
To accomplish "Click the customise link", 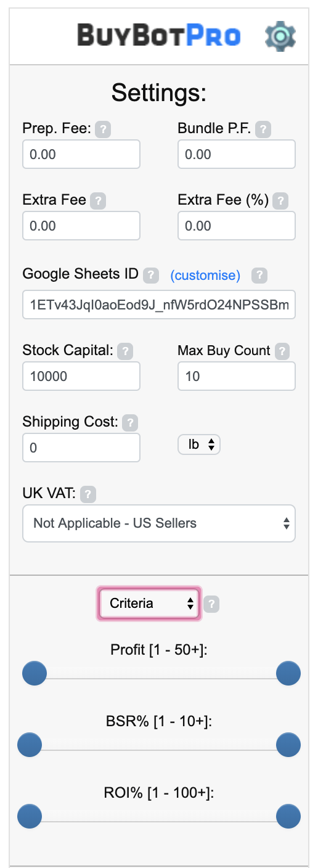I will pyautogui.click(x=205, y=276).
